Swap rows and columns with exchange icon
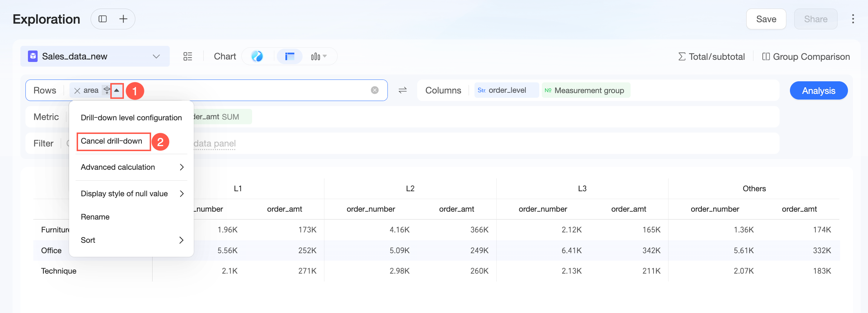868x313 pixels. point(402,90)
